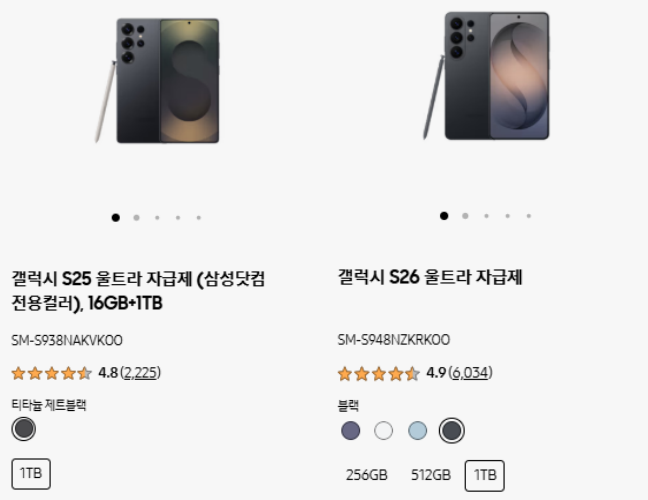Open the S25 Ultra 2,225 reviews link
Screen dimensions: 648x500
pyautogui.click(x=140, y=373)
